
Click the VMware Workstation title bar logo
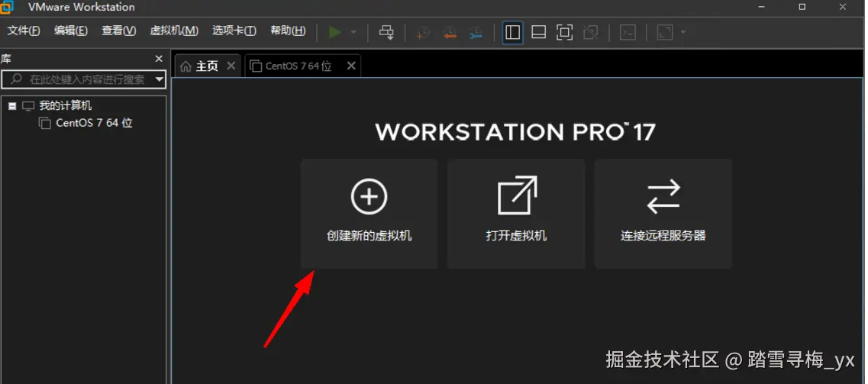click(x=7, y=7)
